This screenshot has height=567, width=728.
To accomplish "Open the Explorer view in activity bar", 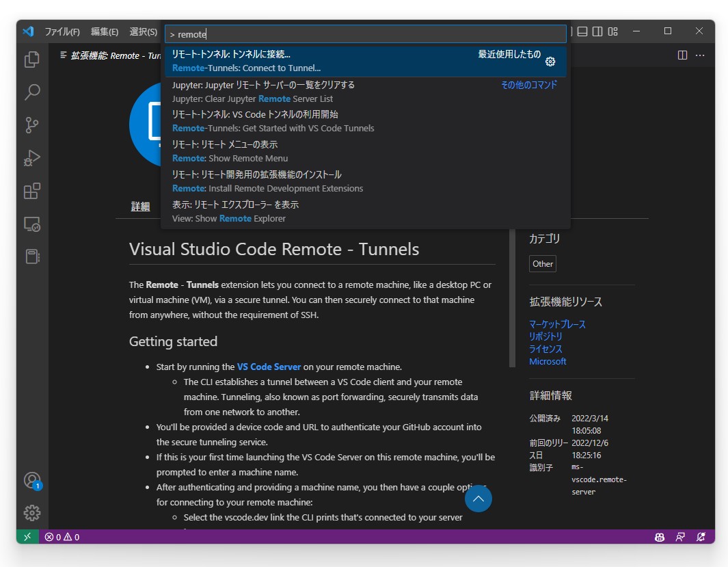I will (31, 60).
